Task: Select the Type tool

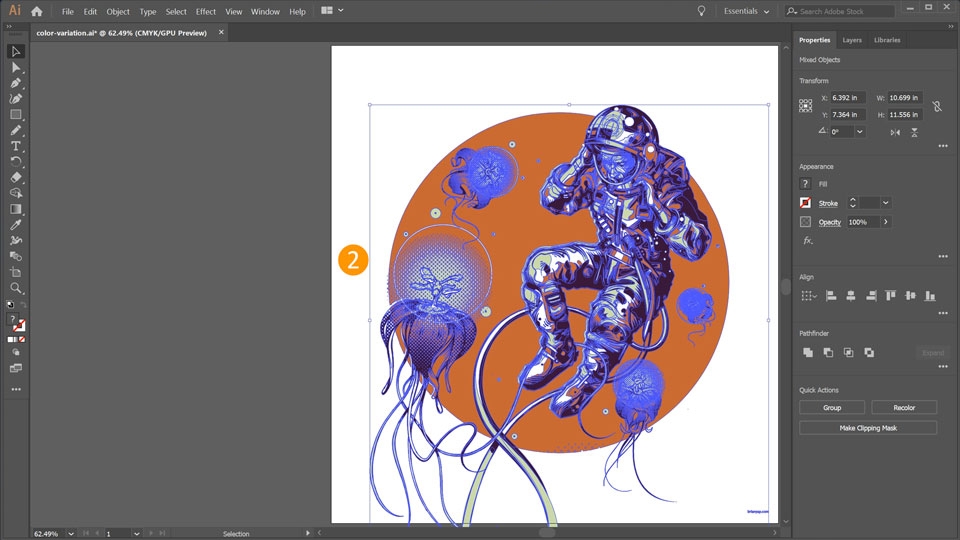Action: click(x=16, y=146)
